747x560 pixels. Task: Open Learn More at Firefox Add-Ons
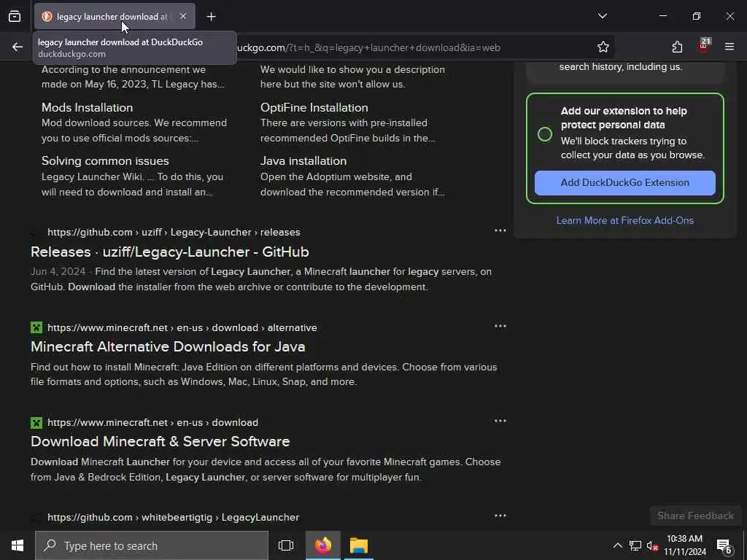[x=624, y=220]
